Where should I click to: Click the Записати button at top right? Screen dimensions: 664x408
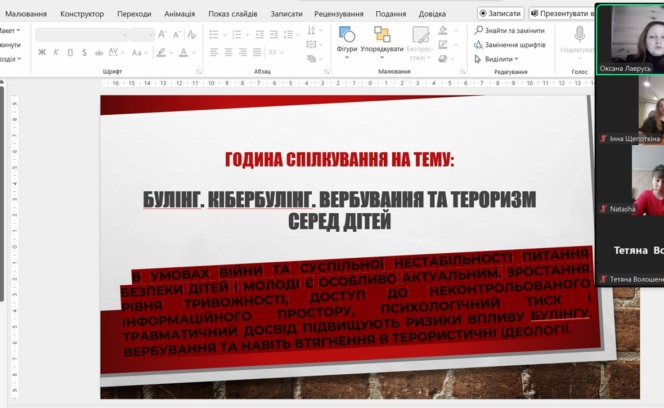500,14
